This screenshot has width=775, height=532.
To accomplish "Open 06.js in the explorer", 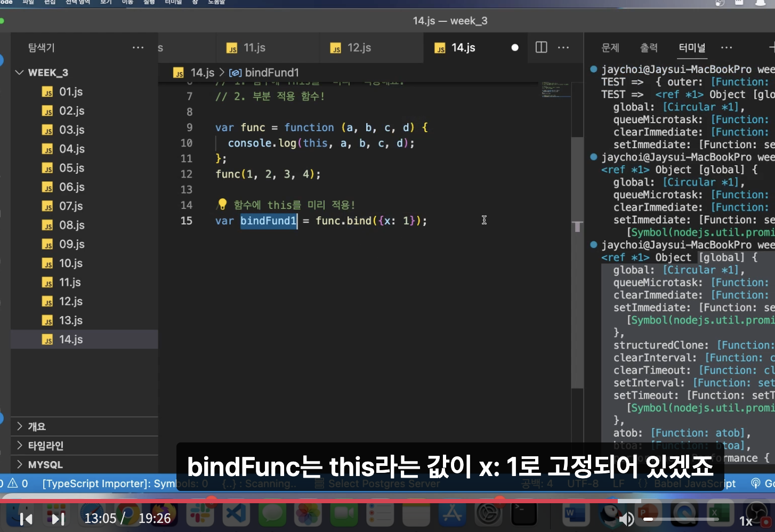I will click(x=84, y=187).
